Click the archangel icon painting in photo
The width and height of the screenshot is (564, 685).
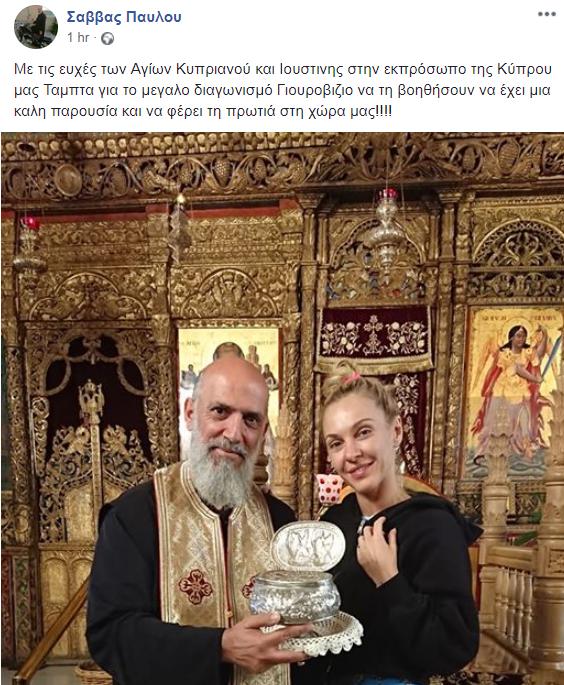coord(514,389)
